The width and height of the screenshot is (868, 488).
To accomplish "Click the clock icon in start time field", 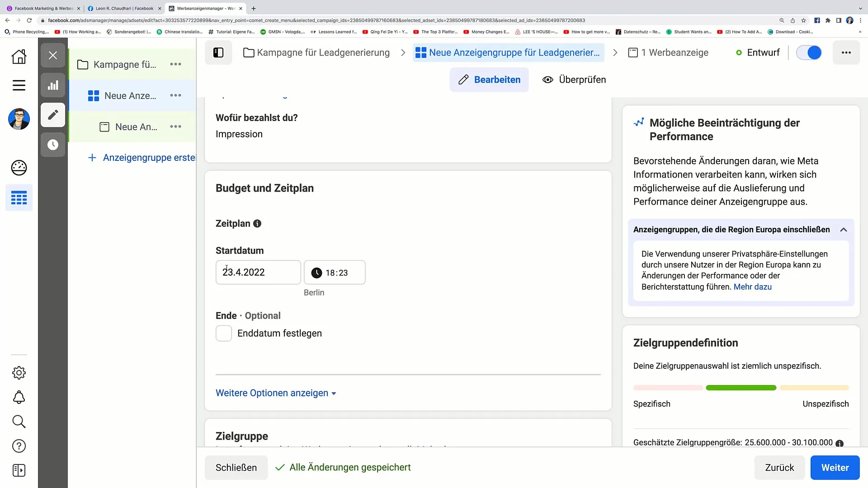I will [x=316, y=273].
